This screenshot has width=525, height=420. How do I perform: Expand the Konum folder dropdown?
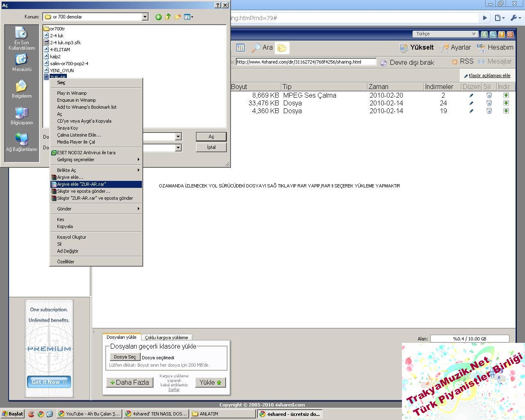pyautogui.click(x=145, y=17)
